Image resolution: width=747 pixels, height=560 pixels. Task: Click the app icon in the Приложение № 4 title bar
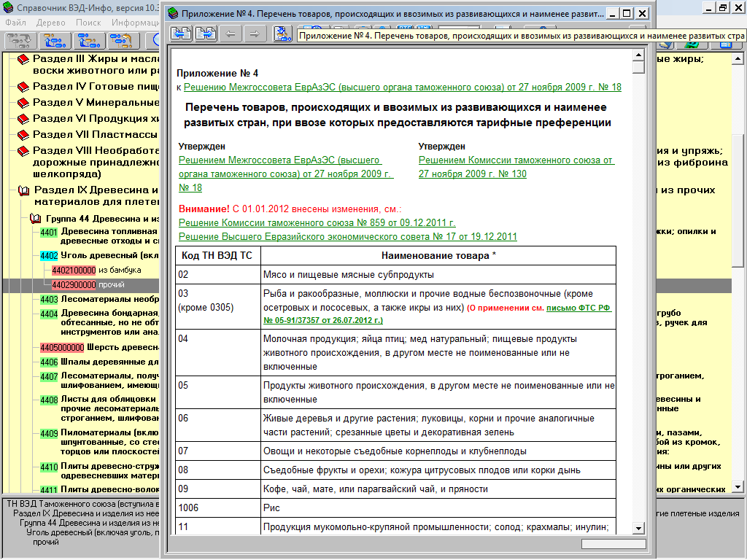click(174, 14)
